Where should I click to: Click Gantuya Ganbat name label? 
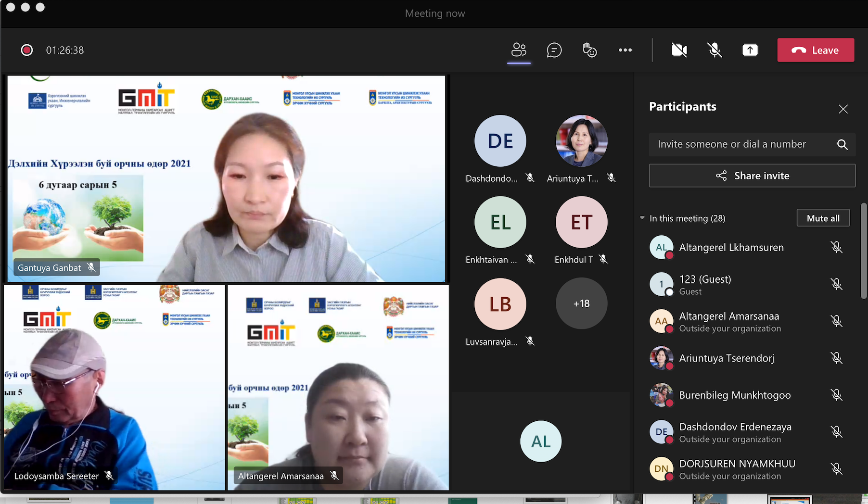pos(49,268)
